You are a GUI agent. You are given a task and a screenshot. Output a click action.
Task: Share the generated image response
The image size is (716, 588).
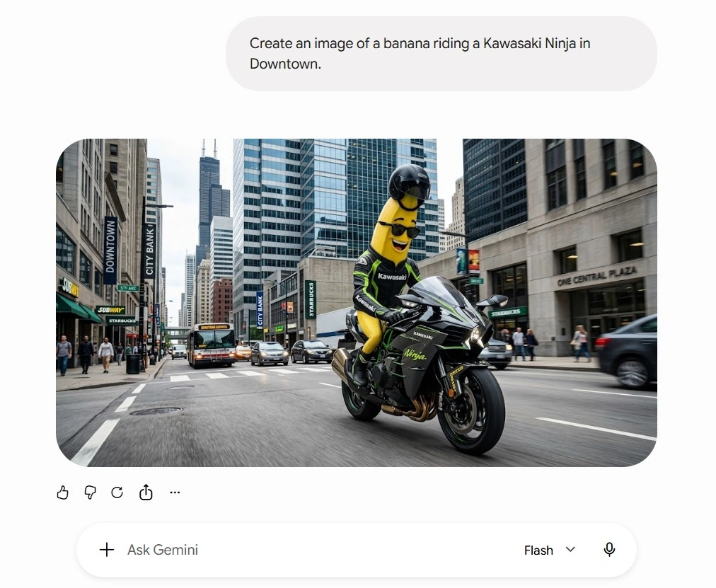146,492
